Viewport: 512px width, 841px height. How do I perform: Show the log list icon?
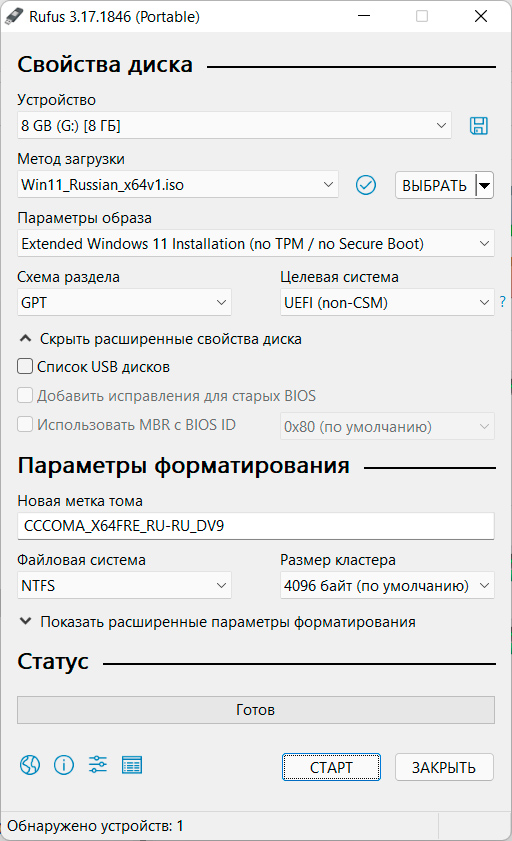tap(132, 765)
